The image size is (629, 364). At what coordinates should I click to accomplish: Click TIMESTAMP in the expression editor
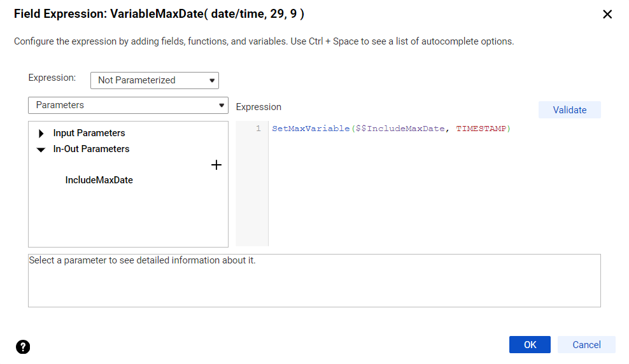[x=481, y=129]
